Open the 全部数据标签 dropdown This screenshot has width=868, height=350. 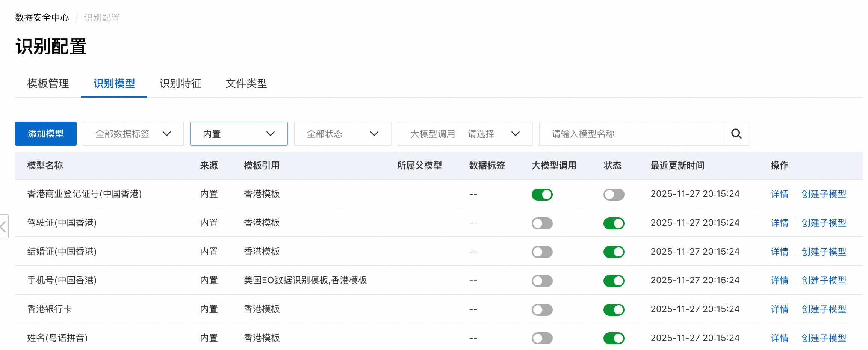click(133, 134)
